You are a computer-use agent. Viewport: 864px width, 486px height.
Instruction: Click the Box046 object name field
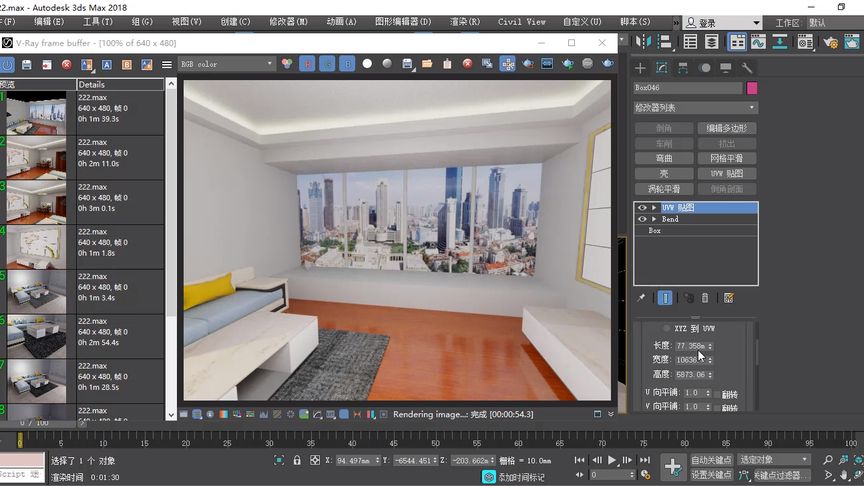coord(688,88)
